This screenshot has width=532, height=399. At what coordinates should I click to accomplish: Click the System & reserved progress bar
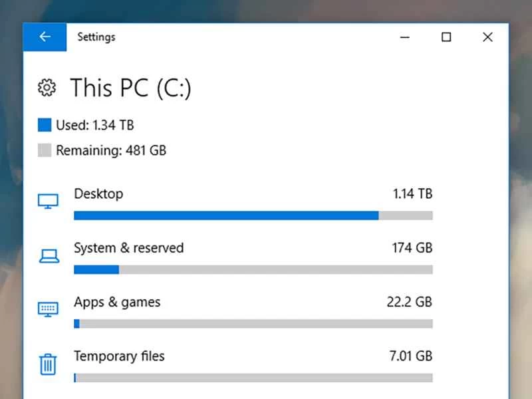coord(253,269)
